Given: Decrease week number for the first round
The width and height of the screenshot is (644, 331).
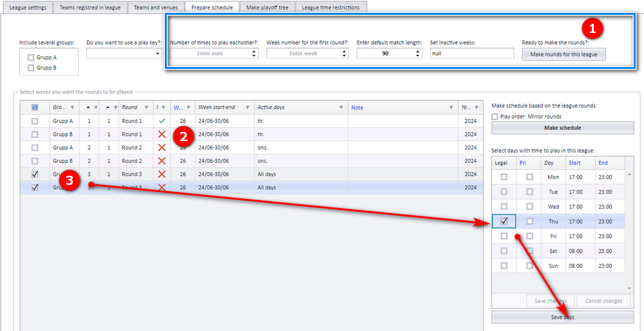Looking at the screenshot, I should [x=344, y=56].
